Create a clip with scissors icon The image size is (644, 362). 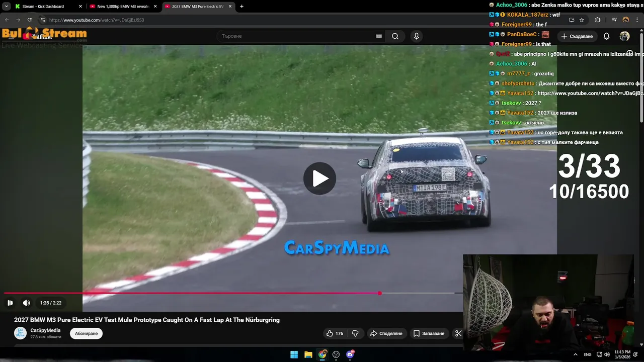458,333
